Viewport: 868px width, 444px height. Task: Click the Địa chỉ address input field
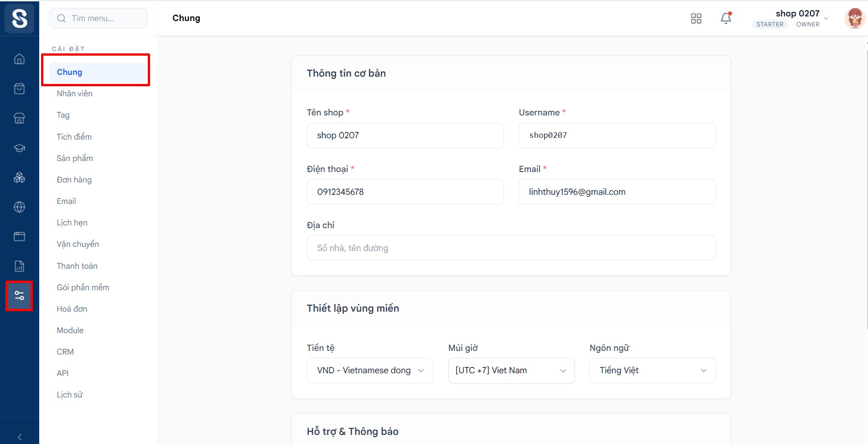511,248
